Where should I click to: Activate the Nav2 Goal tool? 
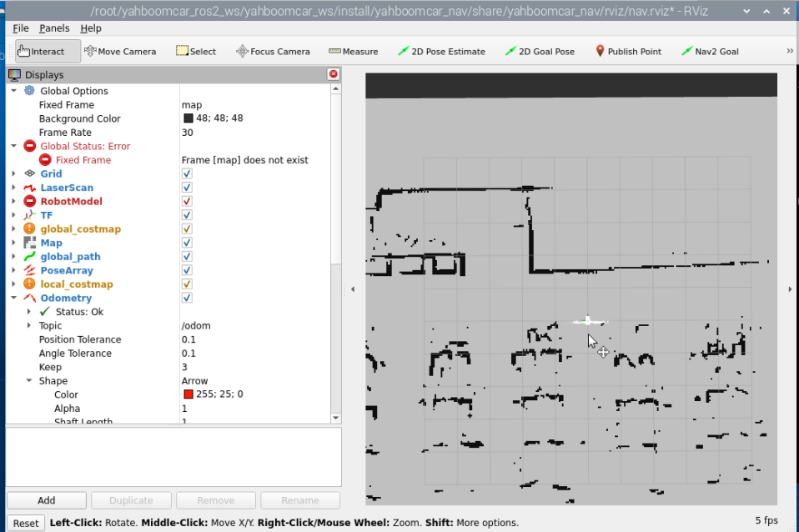coord(710,51)
